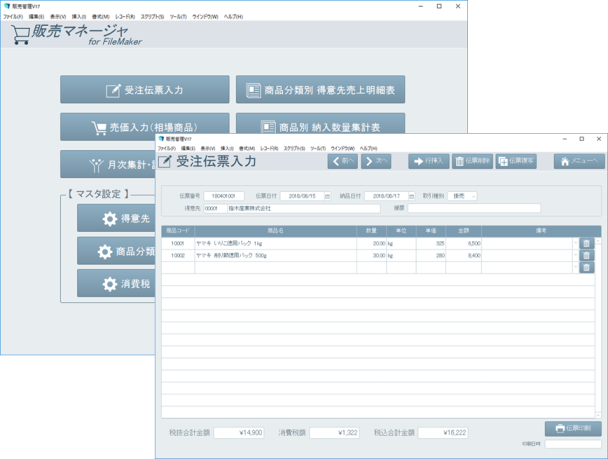608x459 pixels.
Task: Select quantity cell 30.00
Action: 371,255
